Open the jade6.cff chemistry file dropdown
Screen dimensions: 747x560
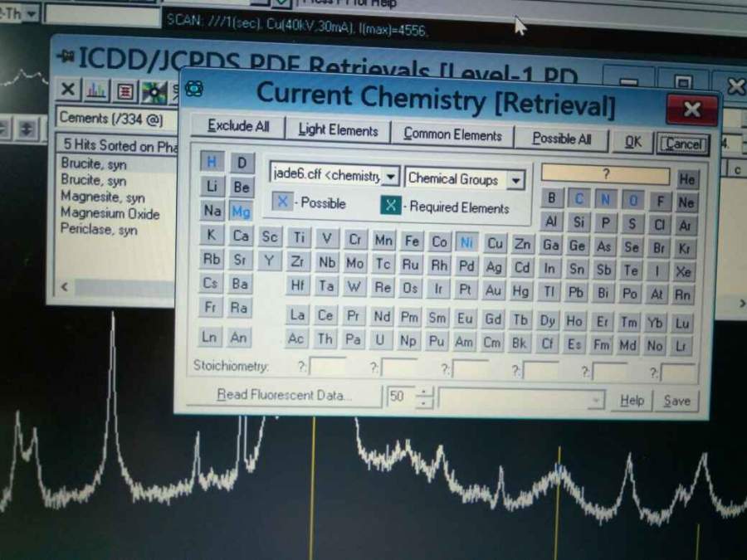point(391,177)
